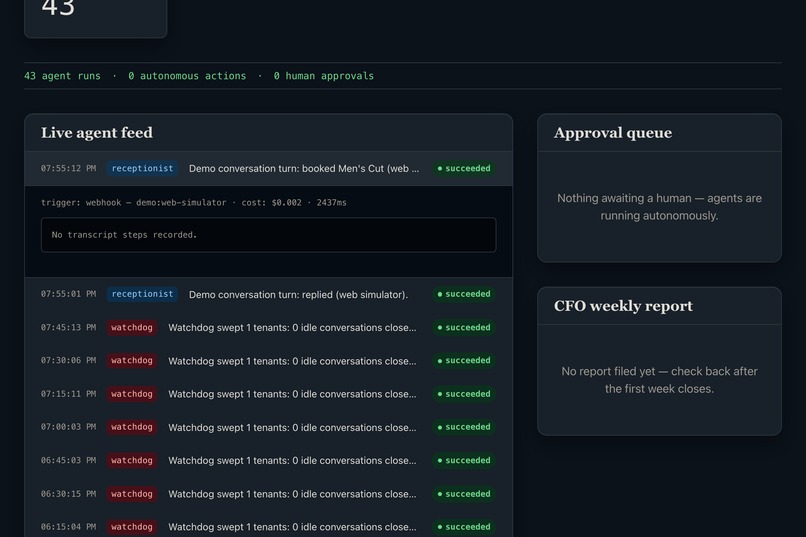806x537 pixels.
Task: Click the 07:55:12 PM timestamp
Action: tap(68, 169)
